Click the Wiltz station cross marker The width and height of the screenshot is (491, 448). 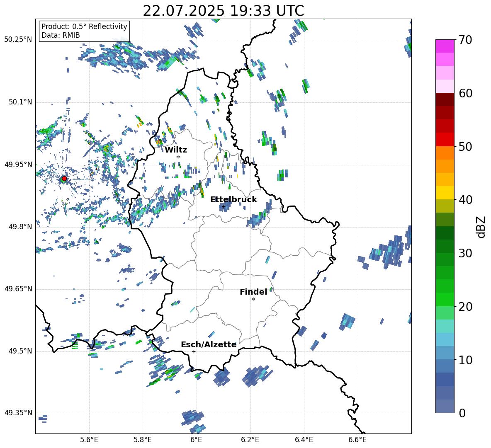click(x=178, y=157)
